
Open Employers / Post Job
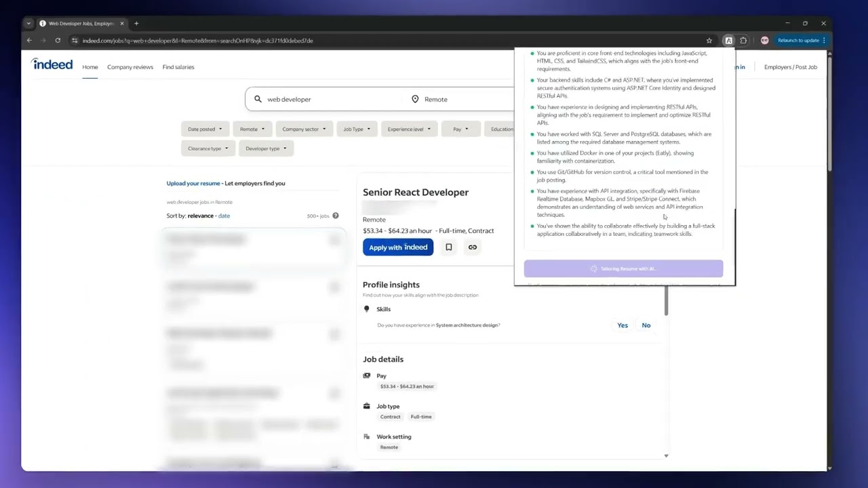791,67
